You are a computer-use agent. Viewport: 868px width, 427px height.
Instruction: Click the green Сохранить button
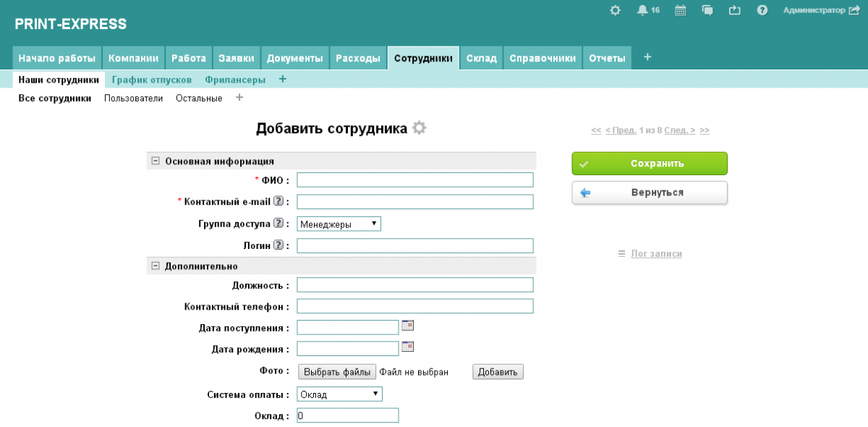coord(650,164)
